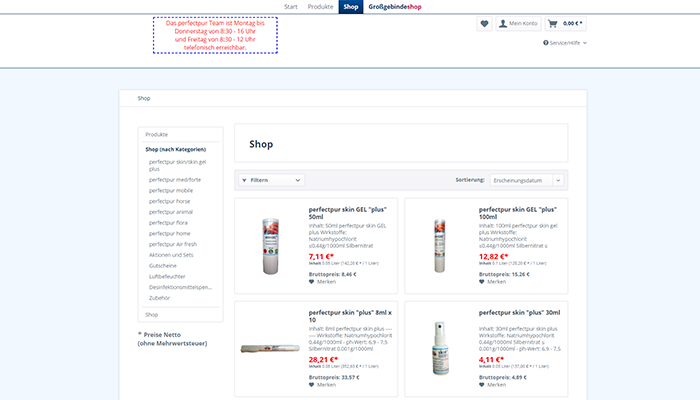
Task: Open title perfectpur skin "plus" 8ml x 10
Action: click(350, 316)
